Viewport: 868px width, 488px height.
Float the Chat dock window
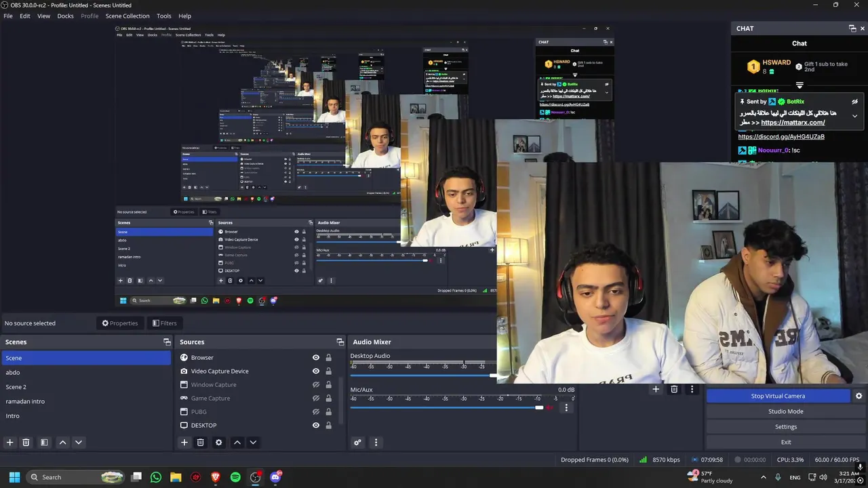click(852, 28)
